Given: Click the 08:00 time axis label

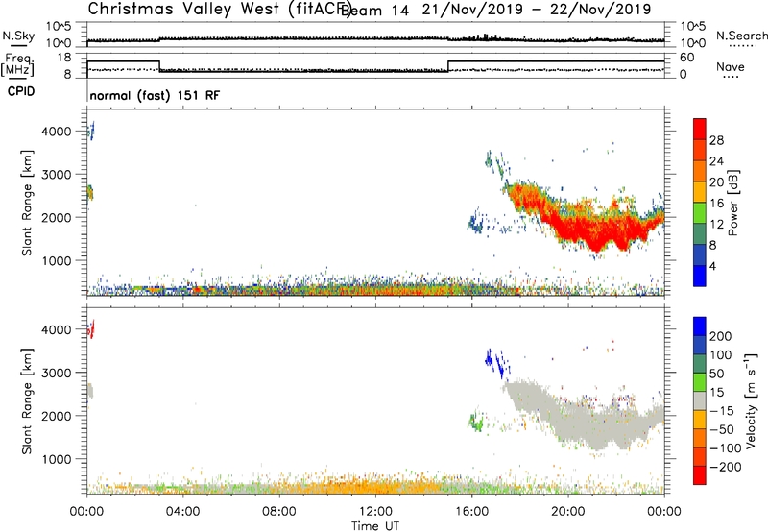Looking at the screenshot, I should [x=278, y=512].
